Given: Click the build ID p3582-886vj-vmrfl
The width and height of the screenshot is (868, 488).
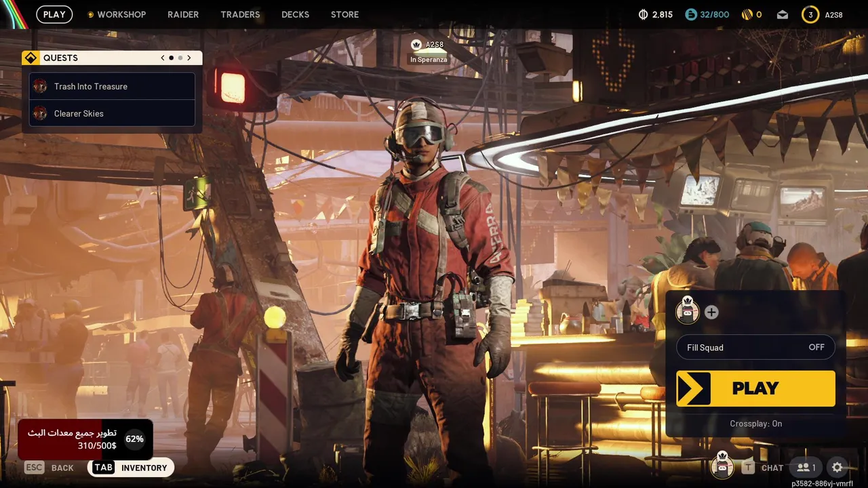Looking at the screenshot, I should (823, 483).
